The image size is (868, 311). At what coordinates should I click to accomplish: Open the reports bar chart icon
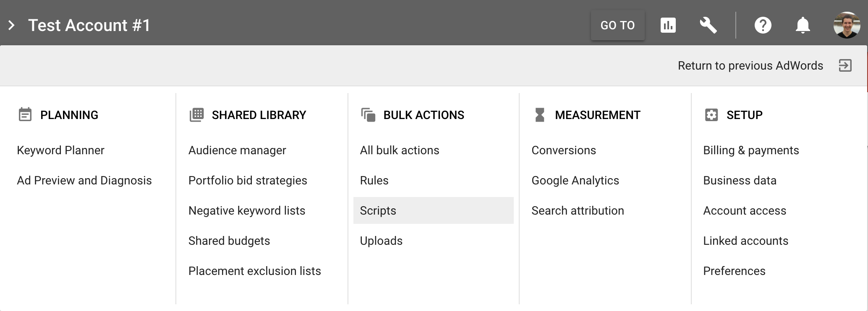click(x=668, y=25)
